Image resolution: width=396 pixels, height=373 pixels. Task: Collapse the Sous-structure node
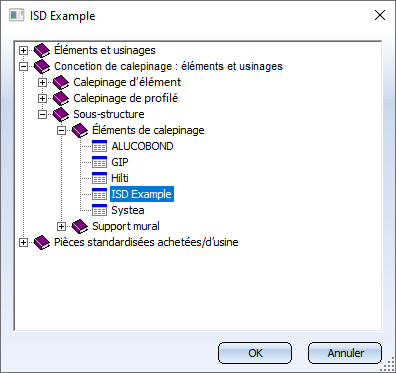(42, 114)
